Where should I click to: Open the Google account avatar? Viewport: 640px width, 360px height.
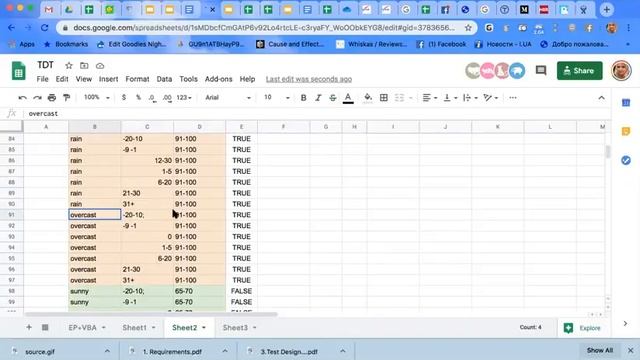click(x=621, y=71)
